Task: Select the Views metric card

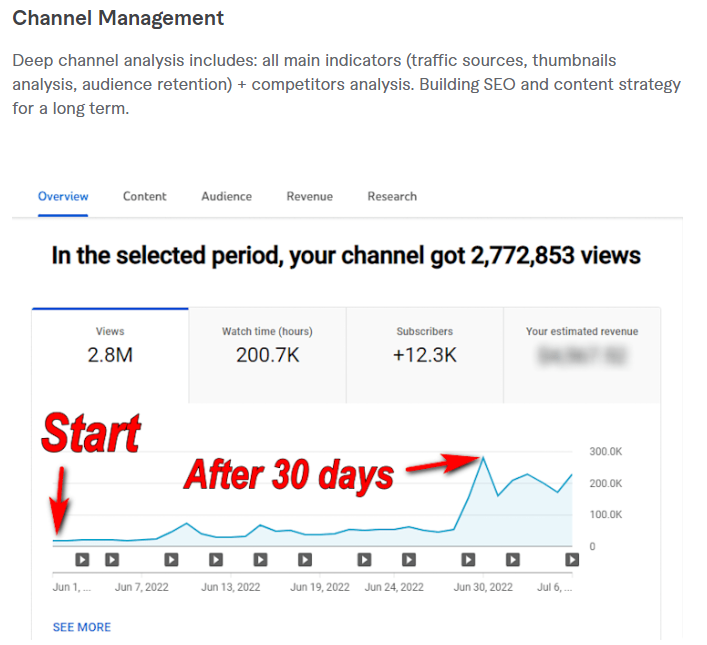Action: [x=110, y=345]
